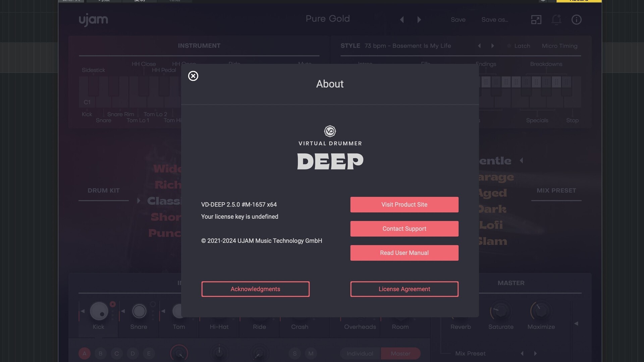Select the Gentle mix preset arrow
Screen dimensions: 644x362
pyautogui.click(x=521, y=161)
